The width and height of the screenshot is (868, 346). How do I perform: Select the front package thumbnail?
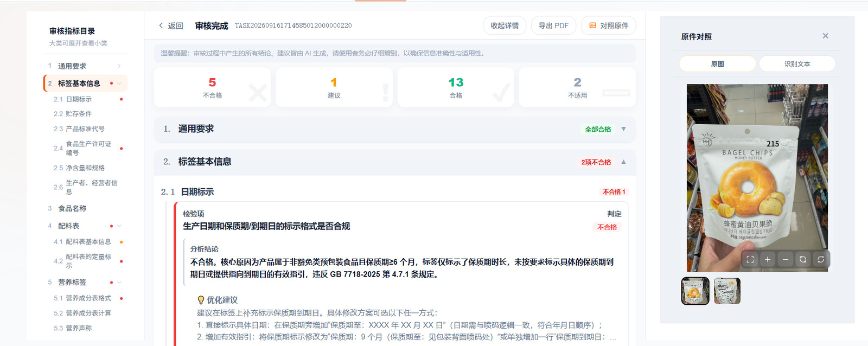click(x=695, y=291)
